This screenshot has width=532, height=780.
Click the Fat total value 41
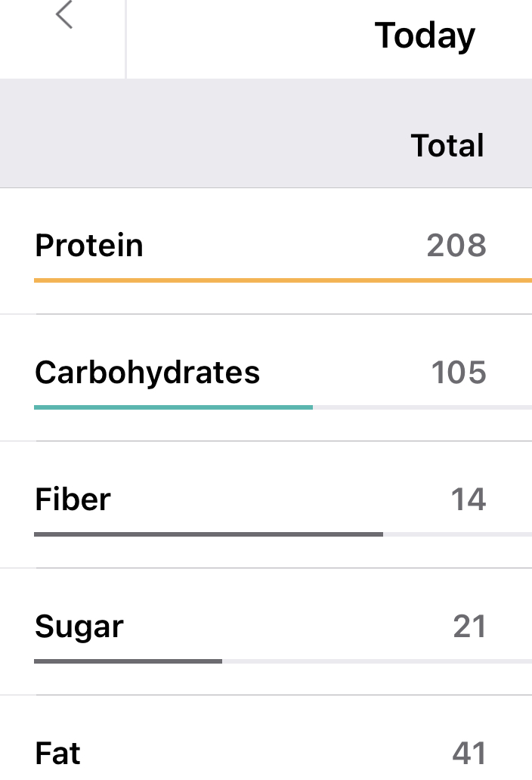click(x=469, y=754)
